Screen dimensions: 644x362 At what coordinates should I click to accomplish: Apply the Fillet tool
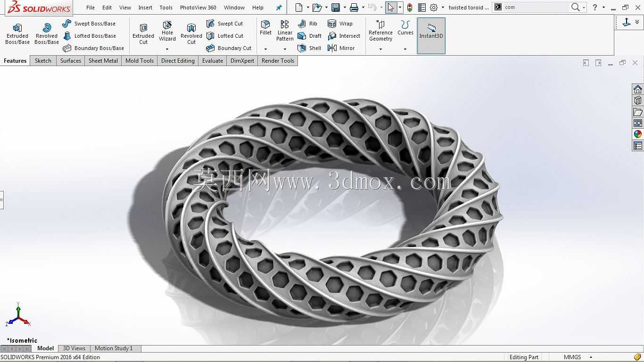[265, 28]
